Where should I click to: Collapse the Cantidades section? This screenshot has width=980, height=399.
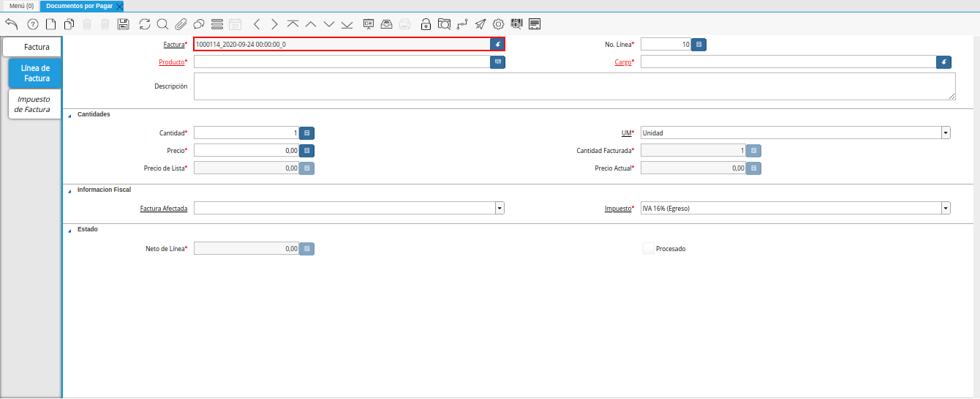pyautogui.click(x=70, y=115)
